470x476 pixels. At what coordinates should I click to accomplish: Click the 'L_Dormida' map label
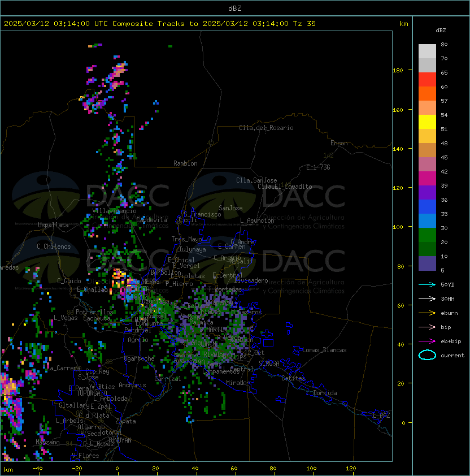click(x=321, y=393)
